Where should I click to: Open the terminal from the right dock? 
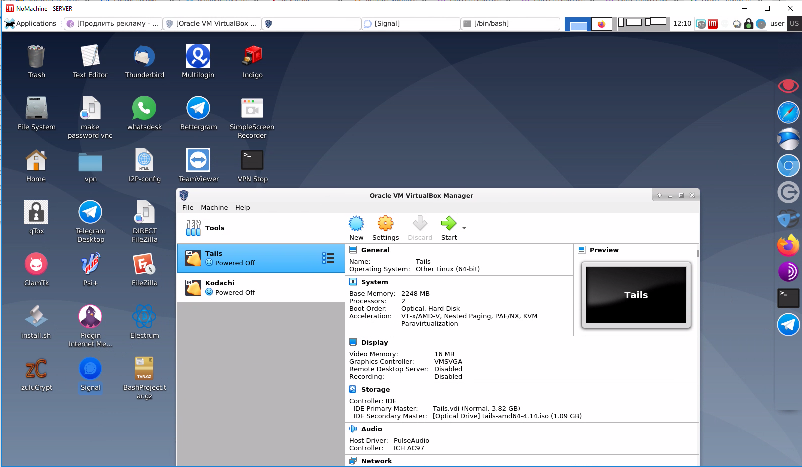[788, 298]
